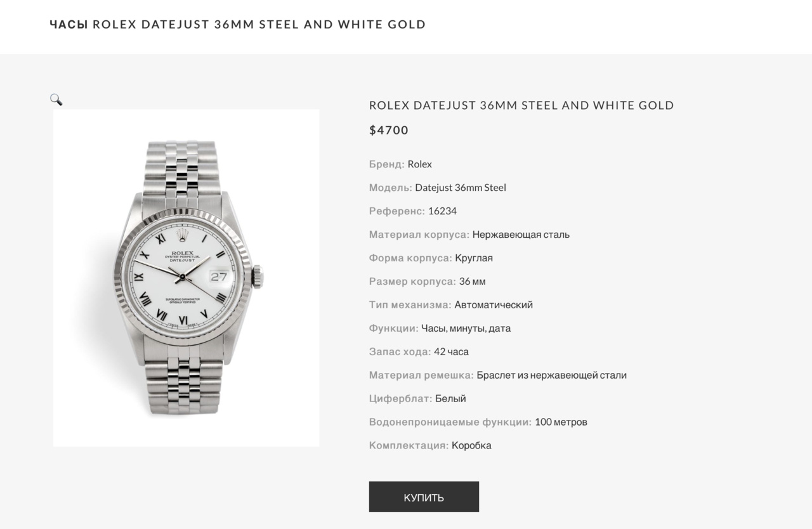
Task: Select the Тип механизма value Автоматический
Action: [x=494, y=305]
